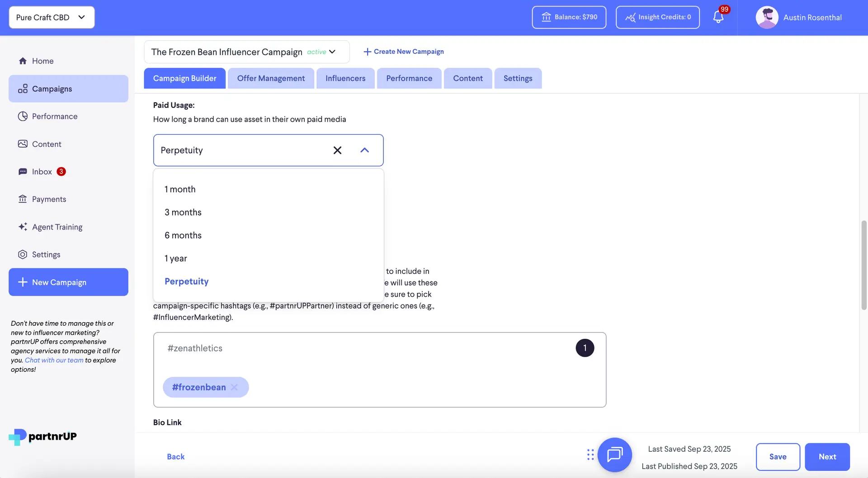Open Agent Training from the sidebar
This screenshot has height=478, width=868.
(x=57, y=227)
